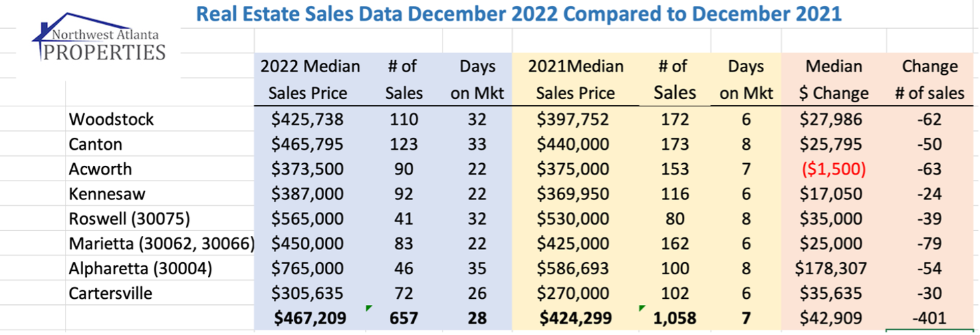This screenshot has height=335, width=980.
Task: Select the "2021Median" column header cell
Action: pyautogui.click(x=576, y=67)
